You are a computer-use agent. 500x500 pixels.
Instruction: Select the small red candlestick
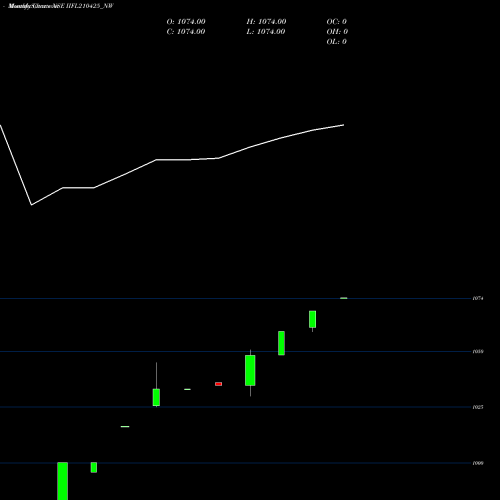pyautogui.click(x=219, y=384)
